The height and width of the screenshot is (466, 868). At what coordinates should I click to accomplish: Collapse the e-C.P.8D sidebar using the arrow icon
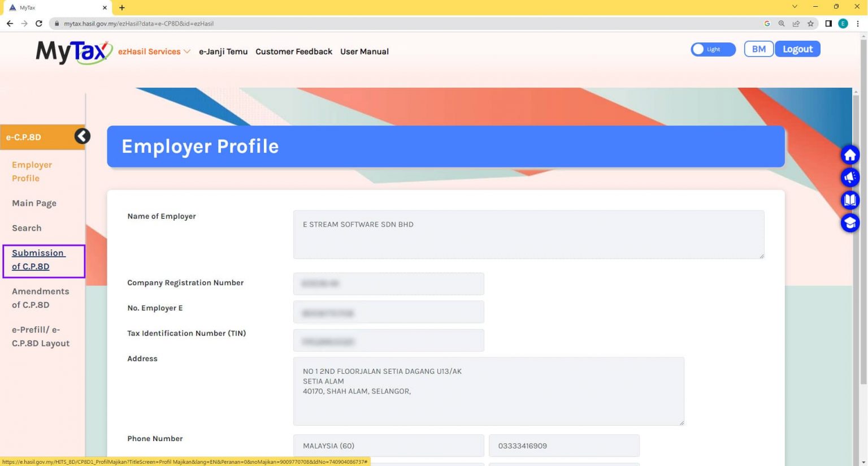coord(83,136)
